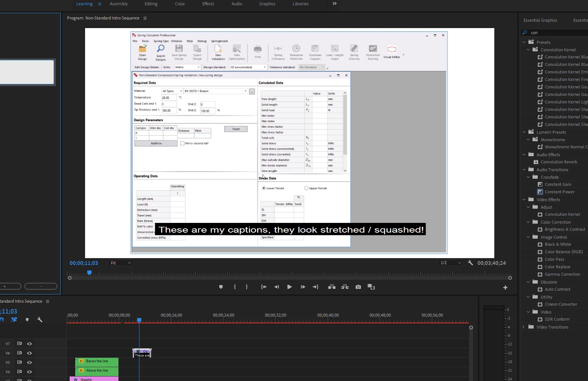The height and width of the screenshot is (381, 588).
Task: Click the search magnifier in Effects panel
Action: coord(525,33)
